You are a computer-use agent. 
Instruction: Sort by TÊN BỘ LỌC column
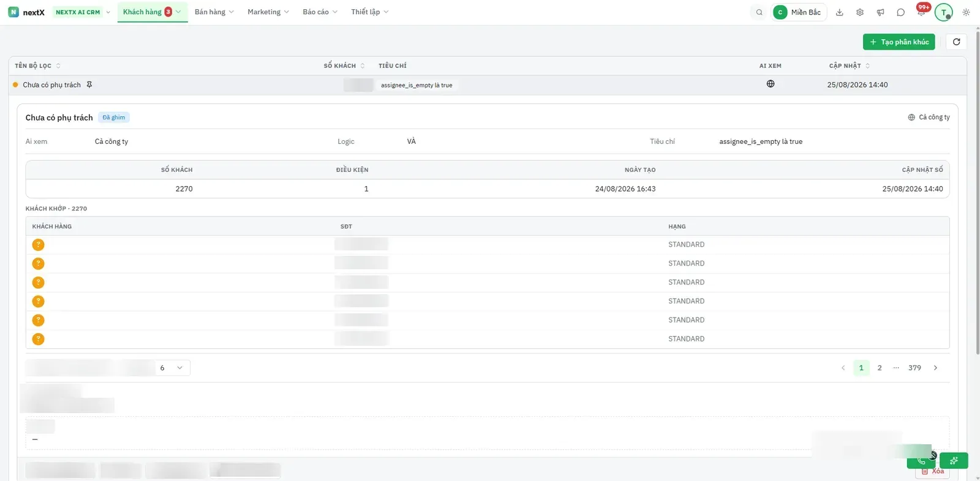[x=37, y=66]
